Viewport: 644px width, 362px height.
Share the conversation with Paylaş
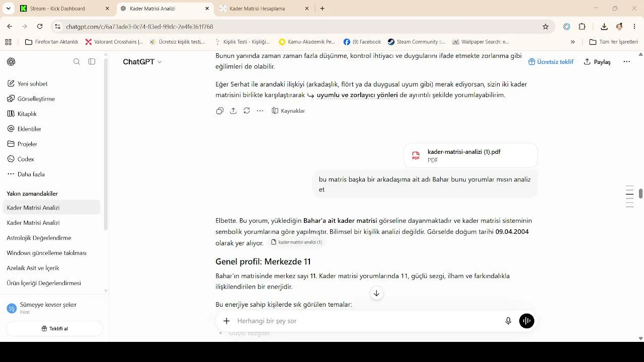click(597, 61)
